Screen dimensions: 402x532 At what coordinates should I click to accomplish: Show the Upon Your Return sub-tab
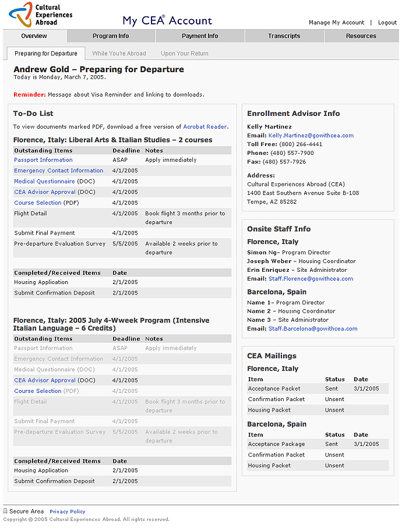pyautogui.click(x=185, y=54)
